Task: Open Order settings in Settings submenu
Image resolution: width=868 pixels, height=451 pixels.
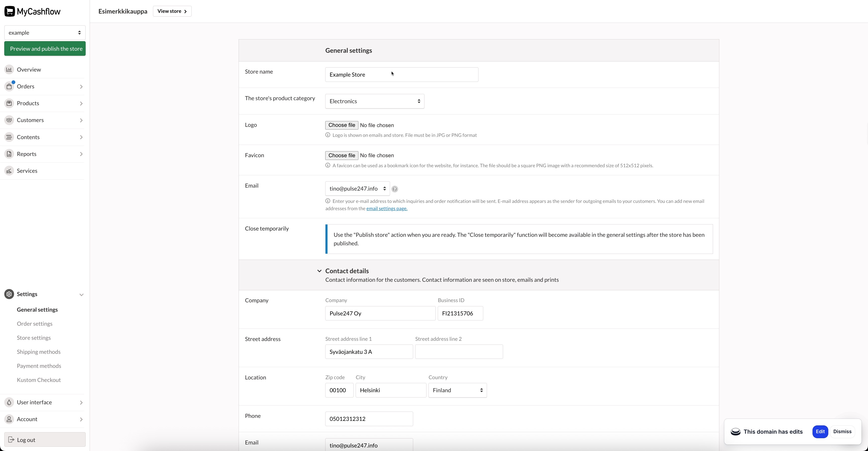Action: [x=35, y=324]
